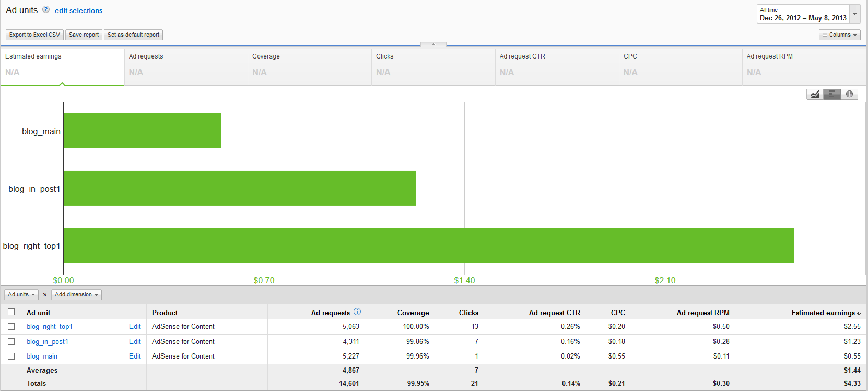
Task: Click the 5,063 ad requests value
Action: tap(351, 326)
